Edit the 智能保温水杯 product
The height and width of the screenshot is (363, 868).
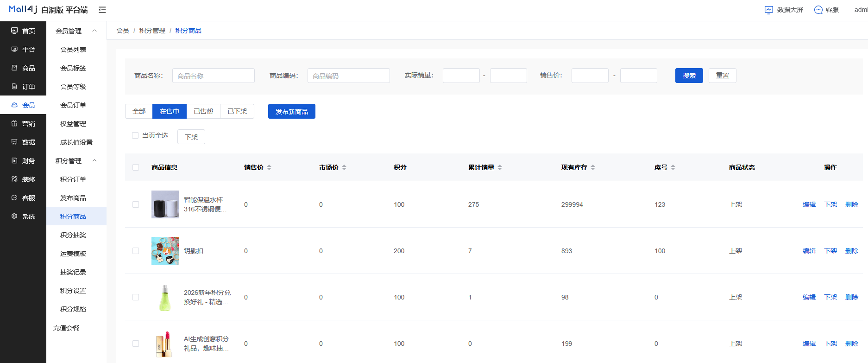pyautogui.click(x=809, y=204)
